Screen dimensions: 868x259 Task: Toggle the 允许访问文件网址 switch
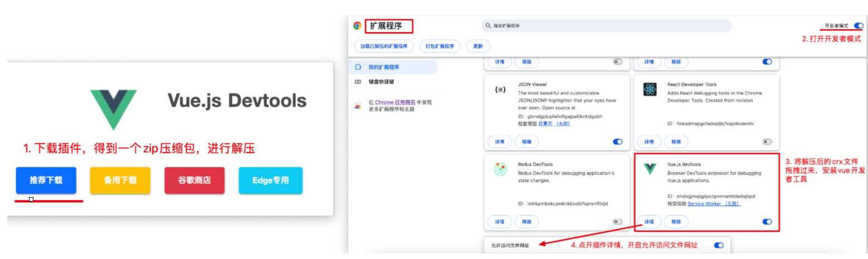pyautogui.click(x=719, y=245)
